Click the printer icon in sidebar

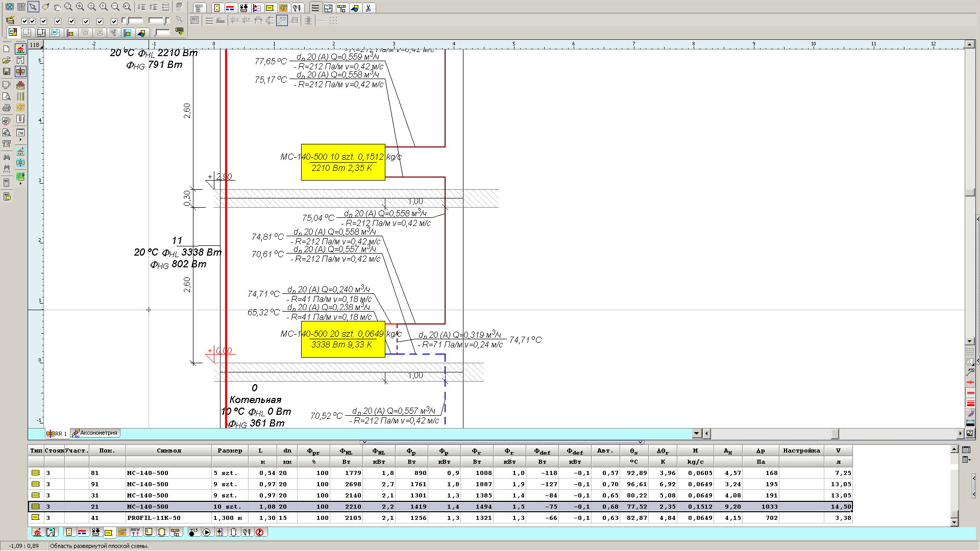point(7,108)
